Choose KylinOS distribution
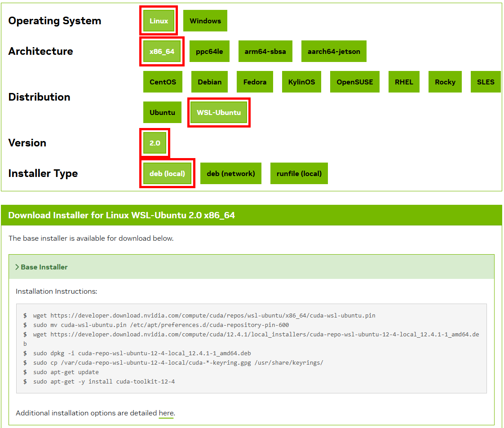This screenshot has height=428, width=504. point(301,82)
